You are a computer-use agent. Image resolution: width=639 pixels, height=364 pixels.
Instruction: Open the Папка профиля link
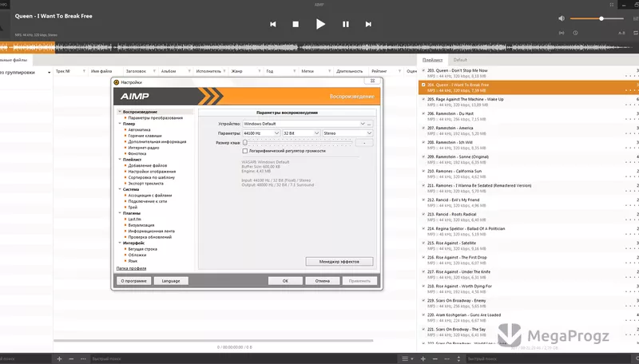[x=131, y=268]
